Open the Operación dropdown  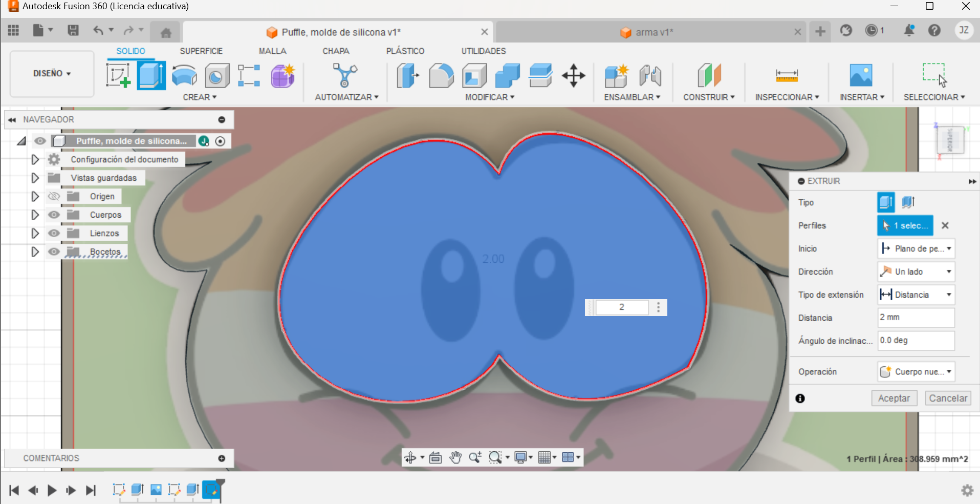[916, 371]
